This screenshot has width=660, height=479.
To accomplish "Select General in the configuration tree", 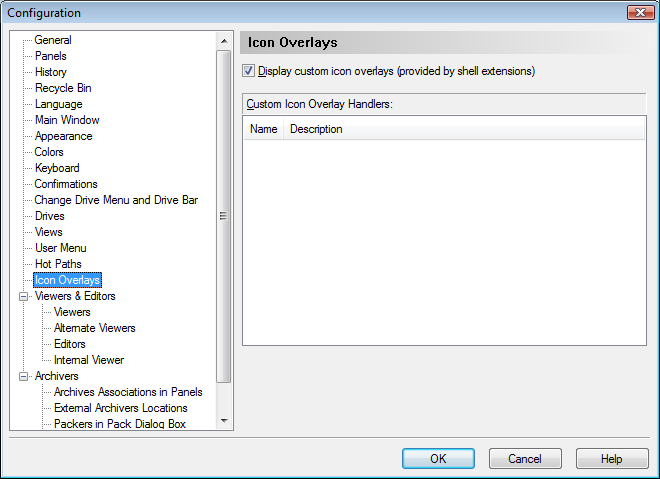I will (x=53, y=40).
